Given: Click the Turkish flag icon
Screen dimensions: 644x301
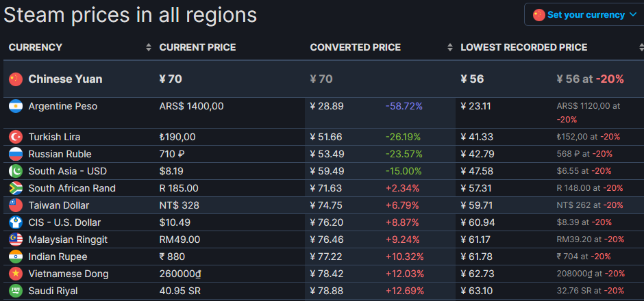Looking at the screenshot, I should coord(15,137).
